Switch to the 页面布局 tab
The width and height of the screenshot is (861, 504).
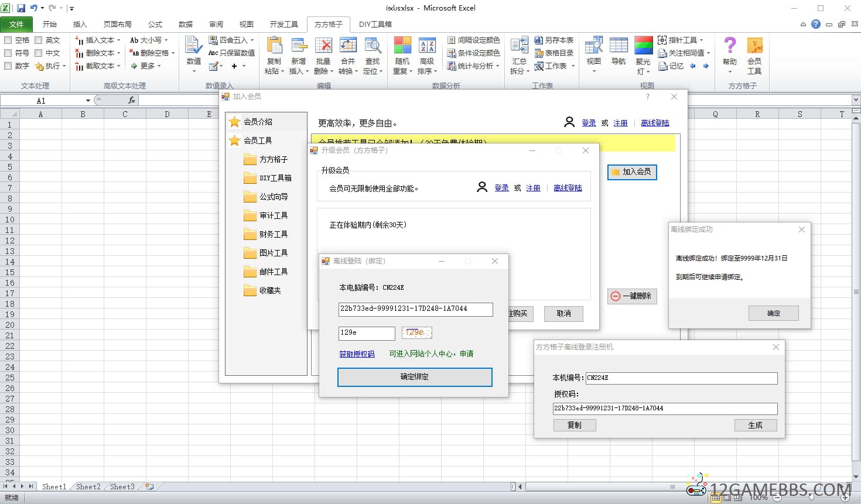(117, 24)
